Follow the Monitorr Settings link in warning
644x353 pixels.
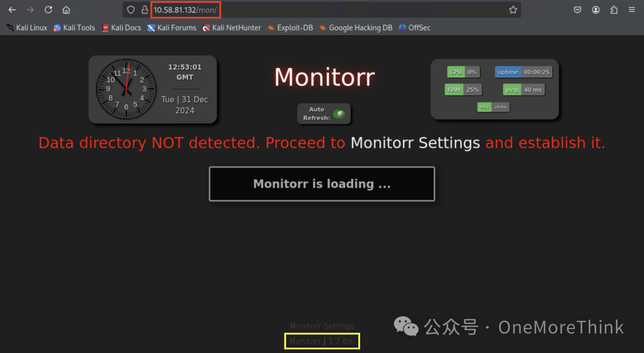[415, 143]
